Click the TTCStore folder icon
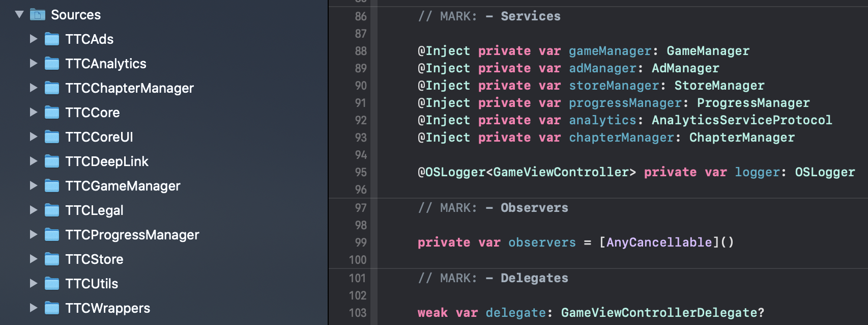The image size is (868, 325). coord(52,259)
